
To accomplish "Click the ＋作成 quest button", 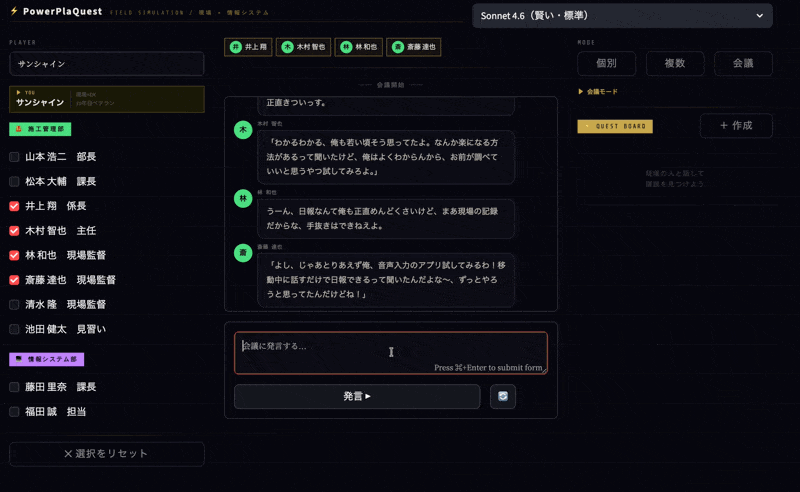I will [x=736, y=126].
